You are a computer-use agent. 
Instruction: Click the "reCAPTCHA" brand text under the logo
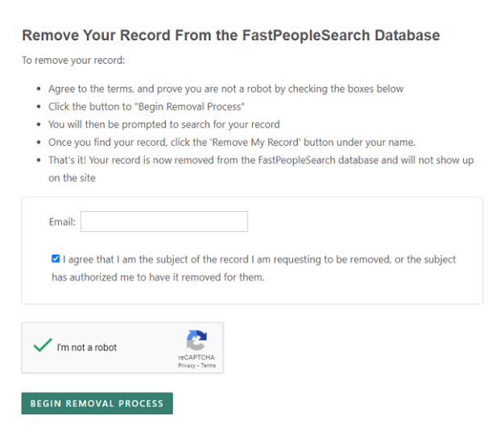pos(196,357)
